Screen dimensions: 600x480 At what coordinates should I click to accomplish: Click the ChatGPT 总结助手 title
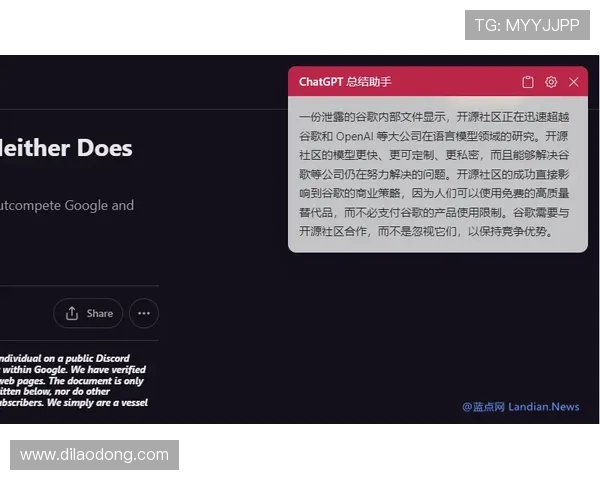[345, 82]
